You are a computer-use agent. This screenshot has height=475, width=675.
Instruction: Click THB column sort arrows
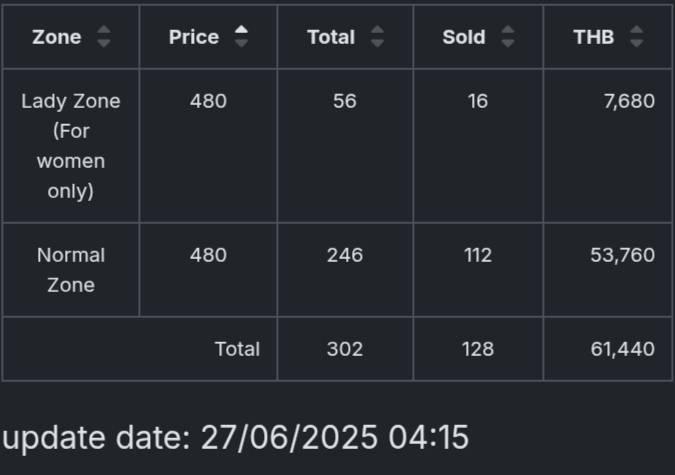637,37
